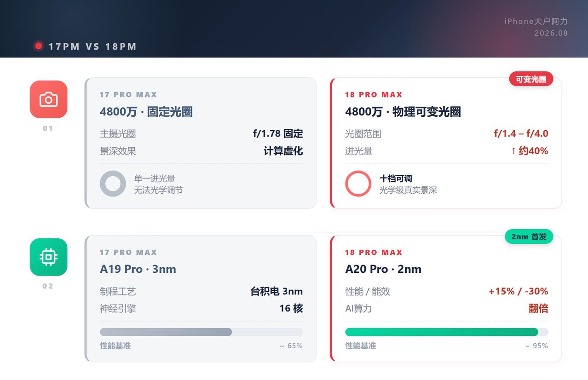Click the iPhone大户阿力 author label
The width and height of the screenshot is (588, 380).
tap(536, 21)
